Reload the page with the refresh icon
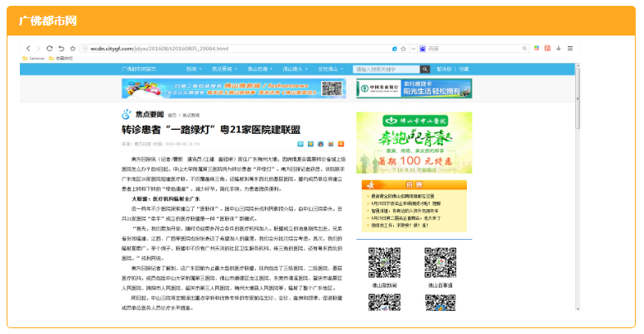Screen dimensions: 644x334 [50, 49]
